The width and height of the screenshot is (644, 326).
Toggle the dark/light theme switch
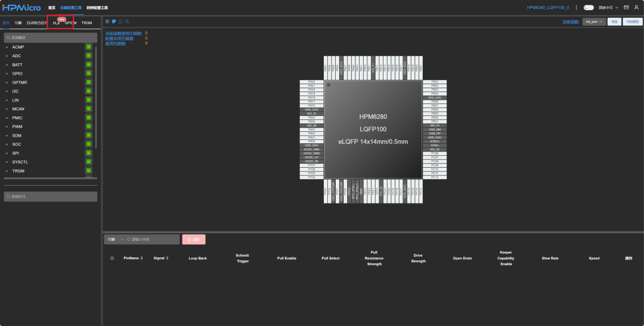click(x=589, y=7)
